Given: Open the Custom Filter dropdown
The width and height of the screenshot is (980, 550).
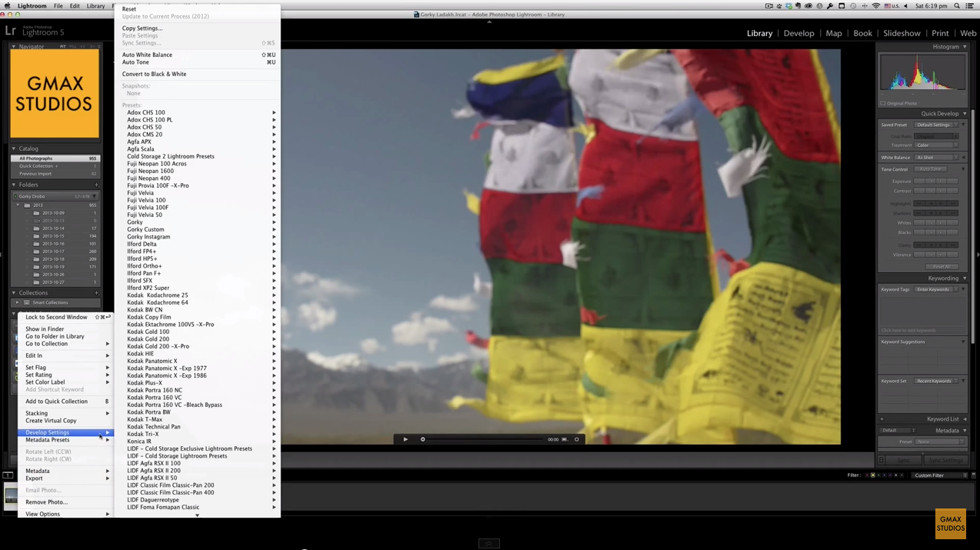Looking at the screenshot, I should tap(939, 475).
